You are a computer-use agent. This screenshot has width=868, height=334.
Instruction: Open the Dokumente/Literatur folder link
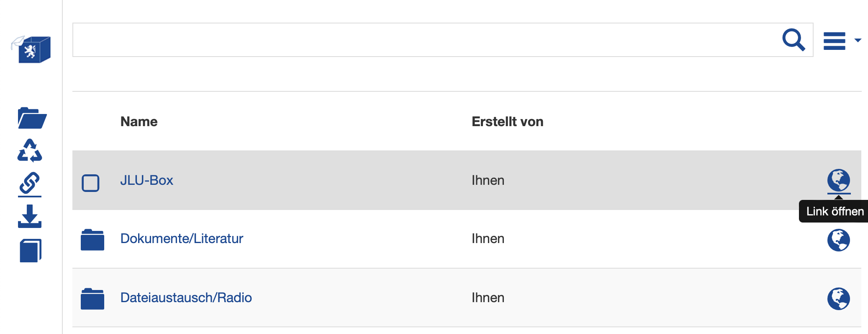pos(182,238)
